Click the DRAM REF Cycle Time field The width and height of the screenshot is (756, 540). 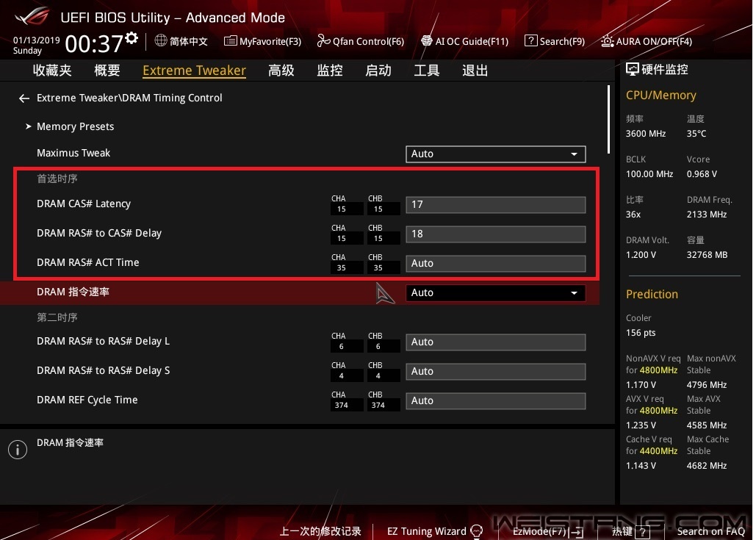click(496, 400)
